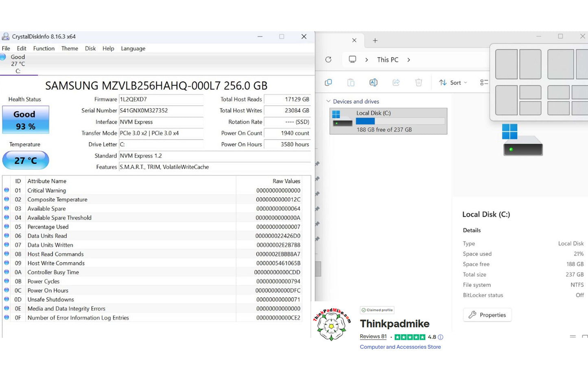Click the Attribute Name column header
Screen dimensions: 588x369
click(131, 181)
